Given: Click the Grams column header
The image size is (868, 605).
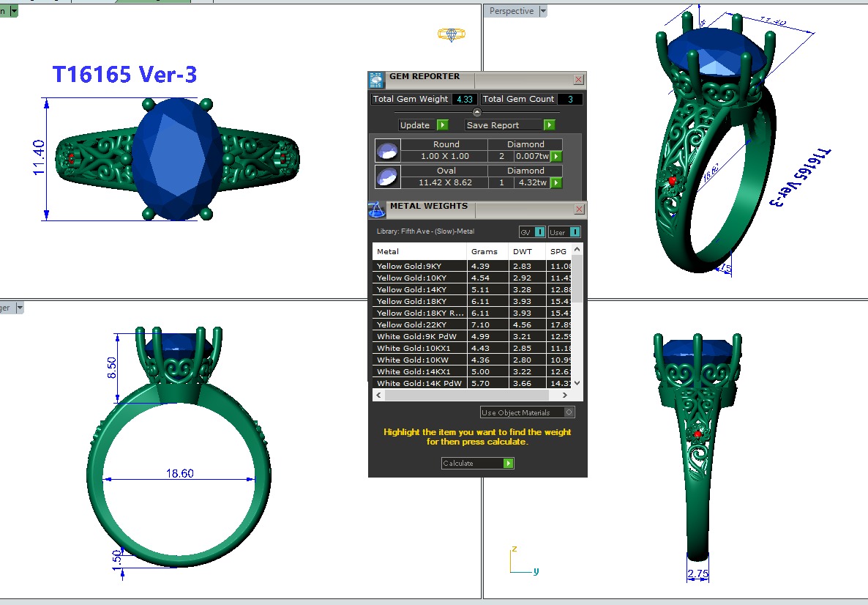Looking at the screenshot, I should point(487,251).
